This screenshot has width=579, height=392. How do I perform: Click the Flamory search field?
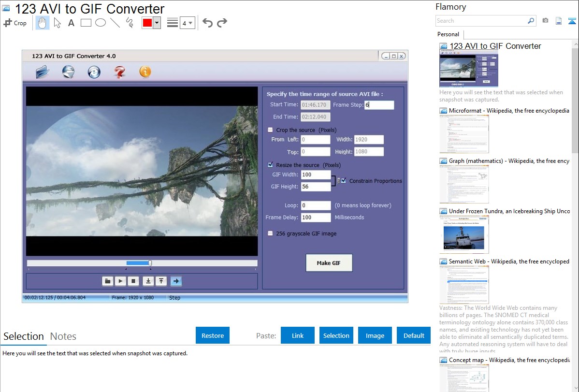(x=481, y=21)
